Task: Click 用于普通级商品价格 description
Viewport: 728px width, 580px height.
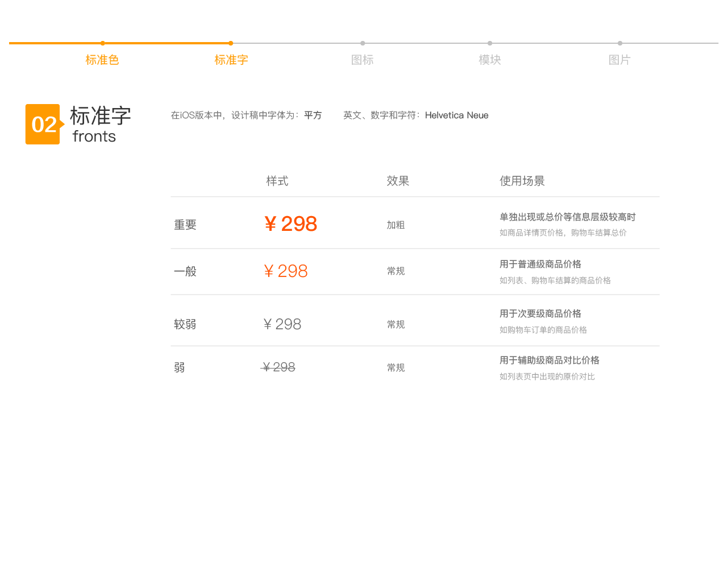Action: click(540, 264)
